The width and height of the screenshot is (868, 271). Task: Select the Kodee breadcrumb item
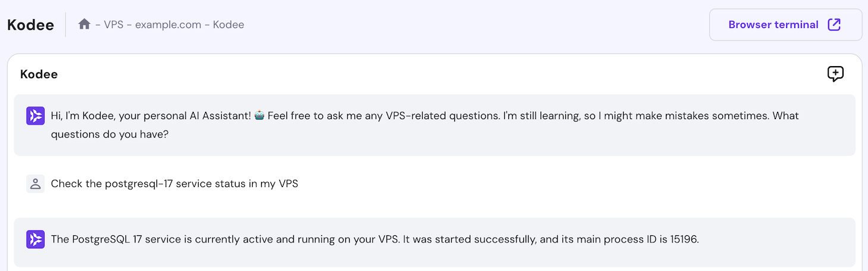click(228, 24)
